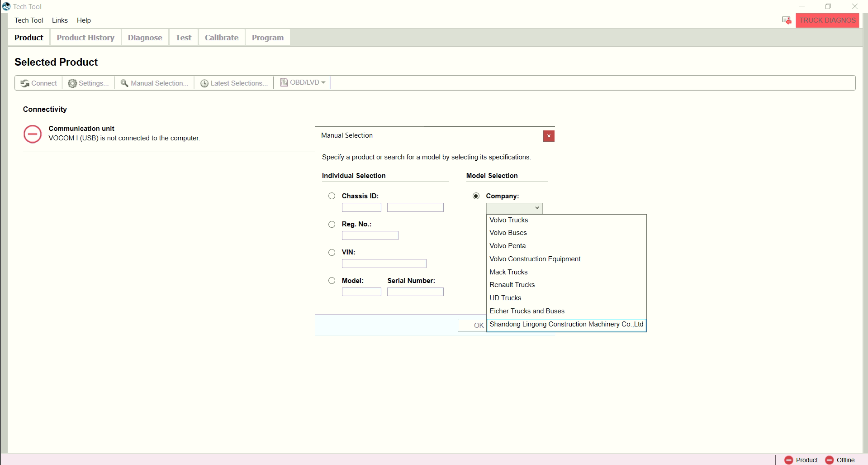Viewport: 868px width, 465px height.
Task: Choose Eicher Trucks and Buses option
Action: 566,311
